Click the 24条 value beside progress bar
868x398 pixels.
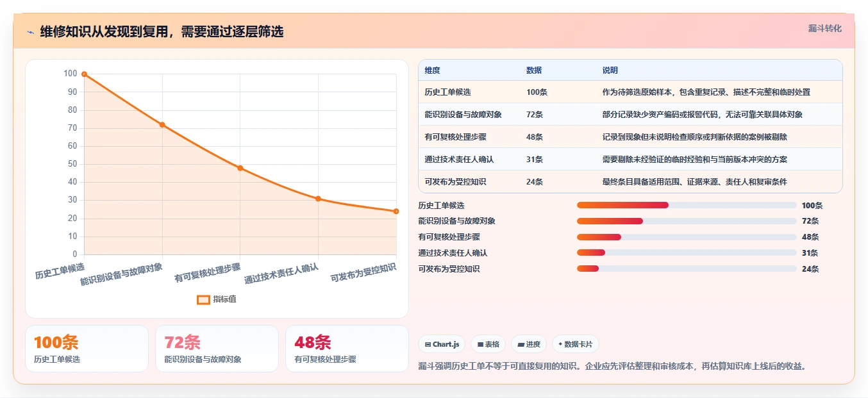[810, 269]
